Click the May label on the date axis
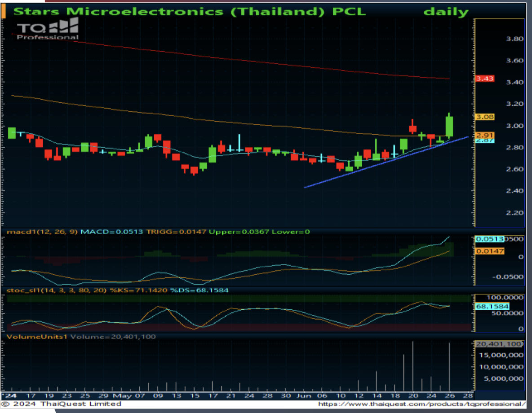This screenshot has height=413, width=532. point(123,395)
